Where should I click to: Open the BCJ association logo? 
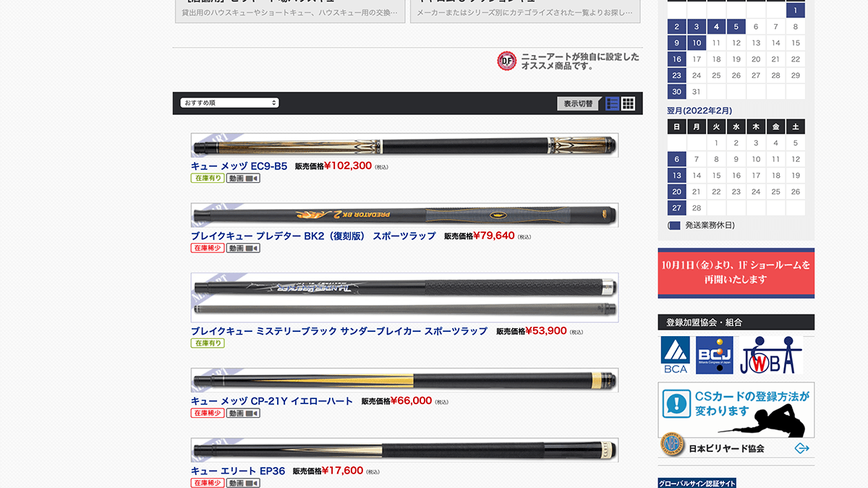pyautogui.click(x=715, y=356)
